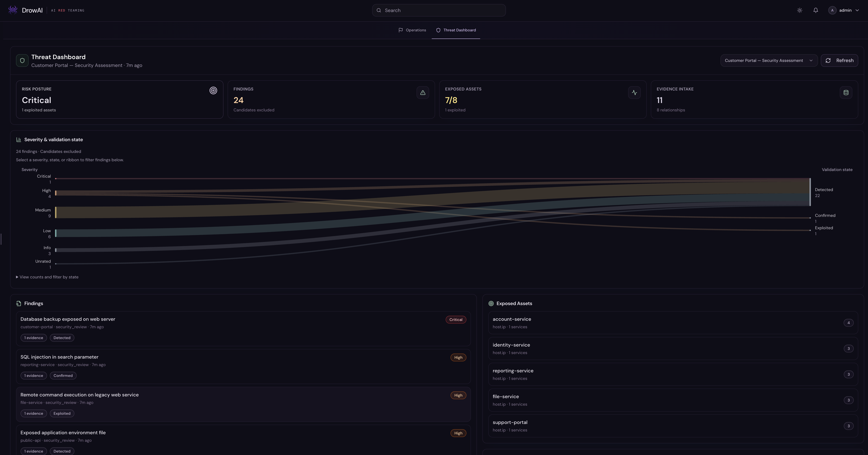Click the search magnifier icon
This screenshot has height=455, width=868.
(x=379, y=10)
